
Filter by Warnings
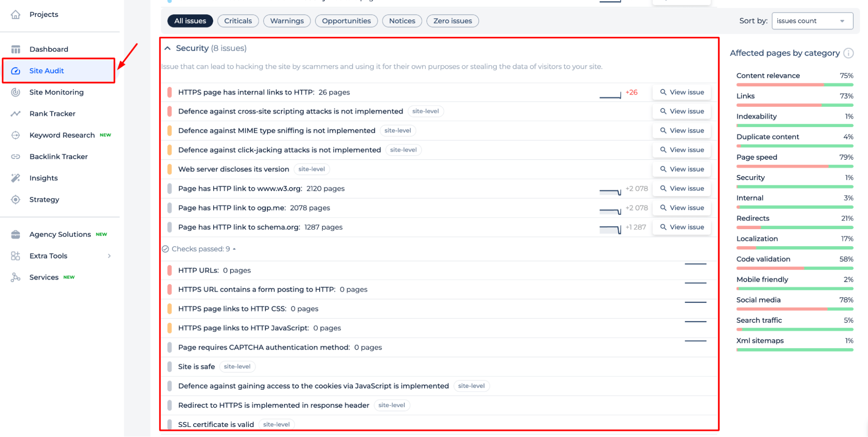pos(287,21)
